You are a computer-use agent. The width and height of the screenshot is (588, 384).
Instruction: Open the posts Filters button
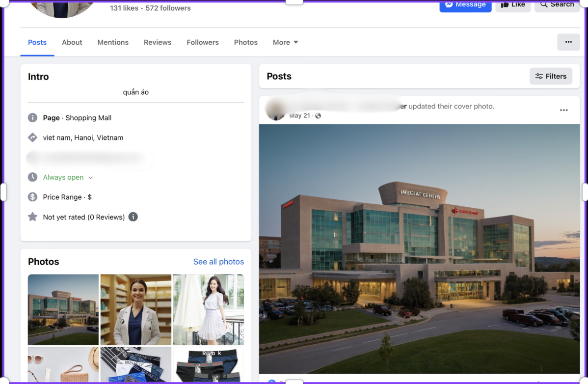click(551, 76)
